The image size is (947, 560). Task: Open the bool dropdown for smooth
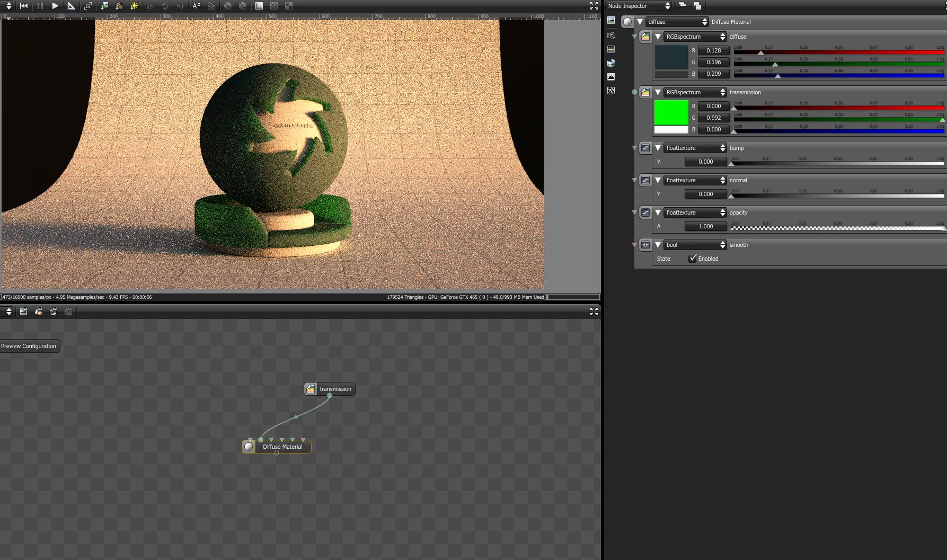(695, 245)
